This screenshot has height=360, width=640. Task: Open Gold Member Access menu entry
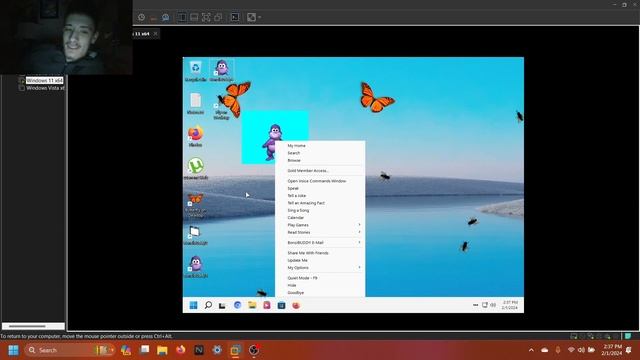point(308,171)
